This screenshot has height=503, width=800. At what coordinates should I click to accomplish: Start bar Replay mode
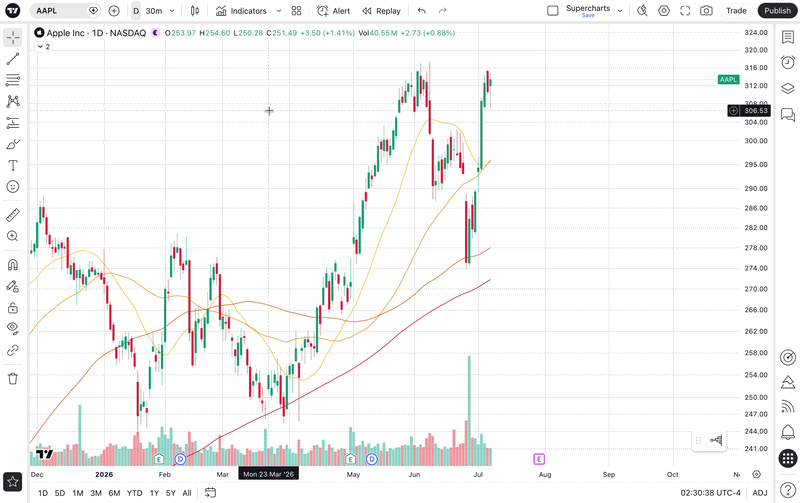click(382, 11)
